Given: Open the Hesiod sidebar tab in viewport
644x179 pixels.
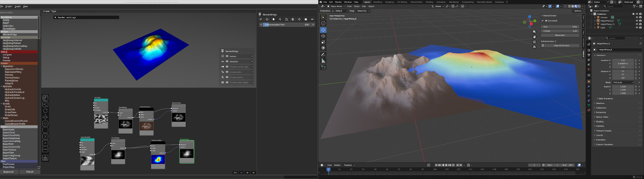Looking at the screenshot, I should point(583,54).
